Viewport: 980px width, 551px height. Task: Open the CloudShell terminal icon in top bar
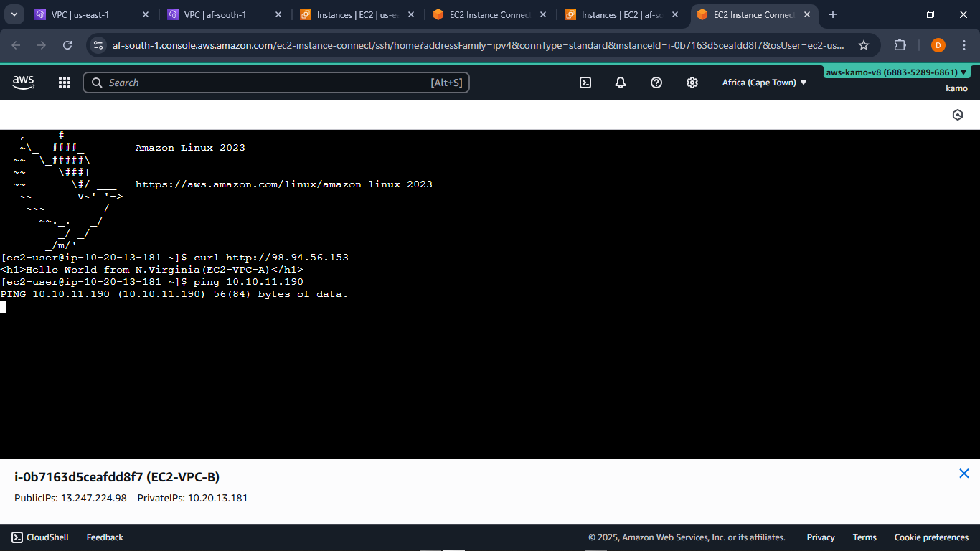click(585, 83)
